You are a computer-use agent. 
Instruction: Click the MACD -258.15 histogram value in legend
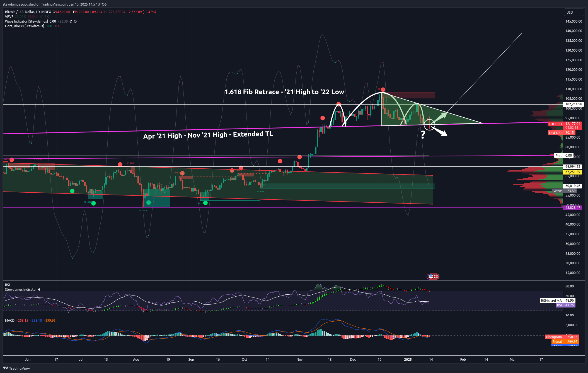(22, 321)
